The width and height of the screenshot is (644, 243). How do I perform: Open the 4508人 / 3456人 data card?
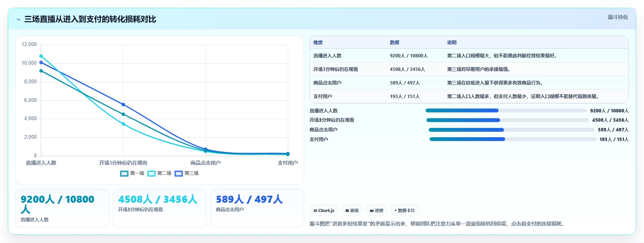(x=159, y=208)
